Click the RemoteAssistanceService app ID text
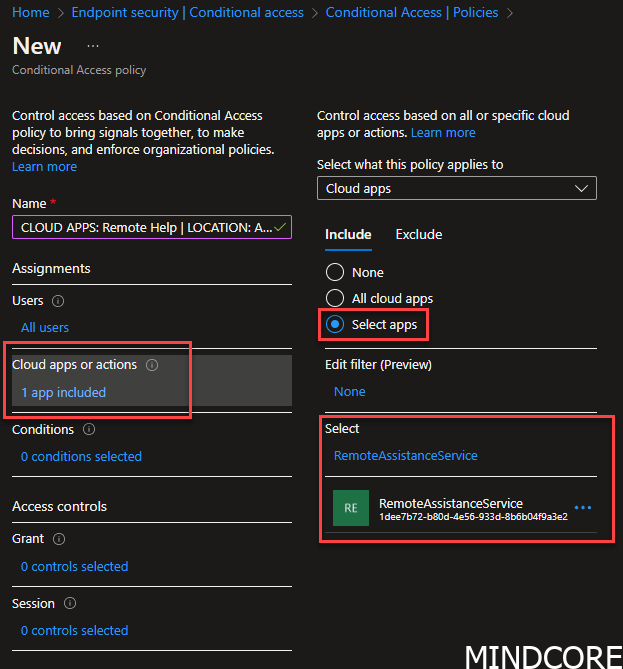Viewport: 623px width, 669px height. click(473, 517)
